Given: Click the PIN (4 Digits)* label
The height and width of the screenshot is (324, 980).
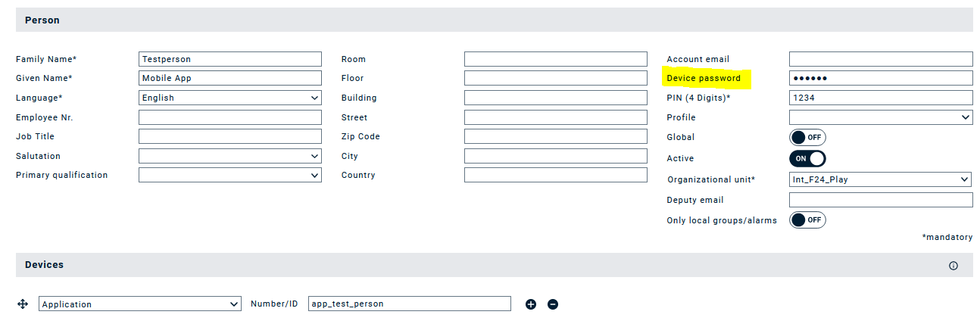Looking at the screenshot, I should (x=698, y=98).
